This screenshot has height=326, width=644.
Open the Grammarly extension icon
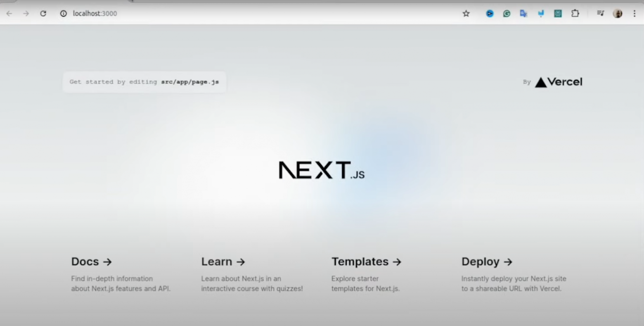point(507,14)
